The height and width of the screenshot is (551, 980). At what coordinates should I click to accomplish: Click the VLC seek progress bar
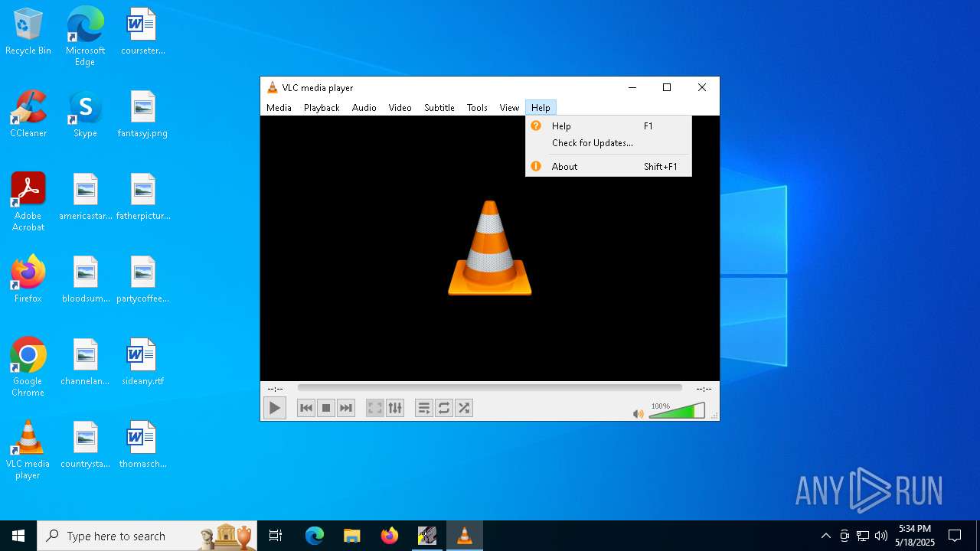(489, 388)
